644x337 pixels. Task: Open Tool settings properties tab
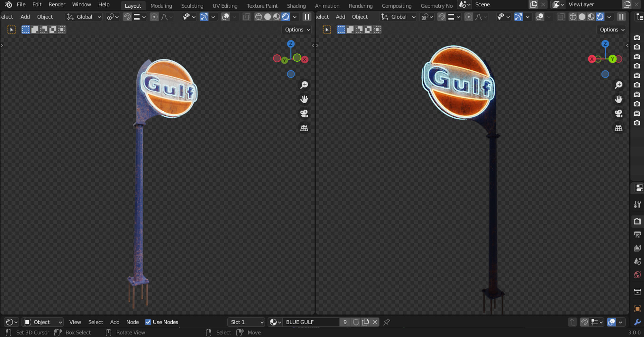pyautogui.click(x=637, y=205)
